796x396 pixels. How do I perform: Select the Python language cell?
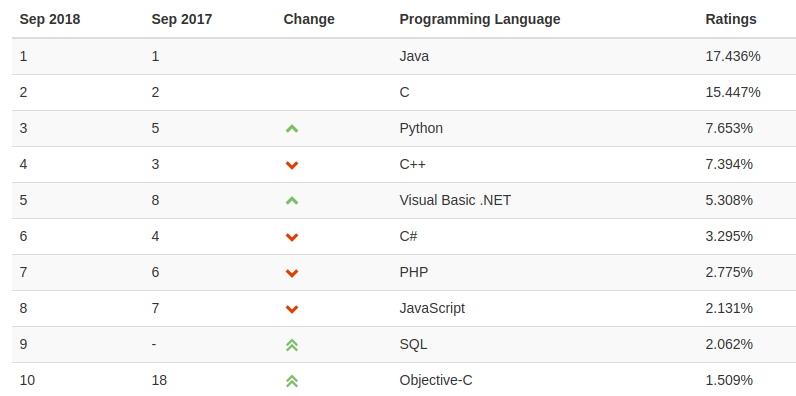click(x=421, y=128)
